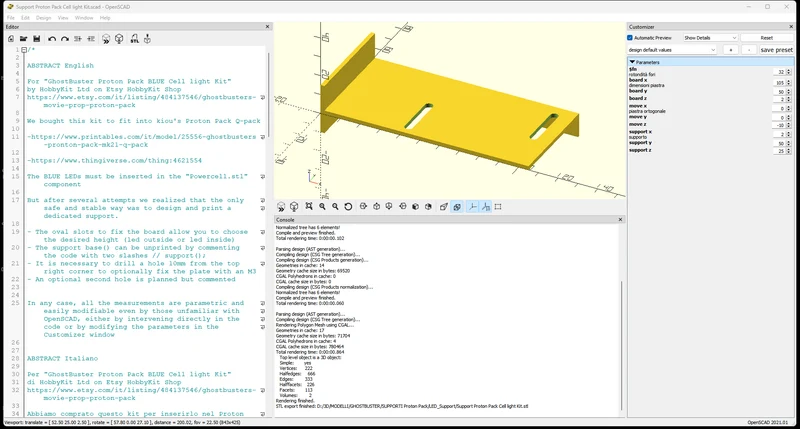Open the design default values preset dropdown
This screenshot has height=429, width=800.
coord(671,50)
